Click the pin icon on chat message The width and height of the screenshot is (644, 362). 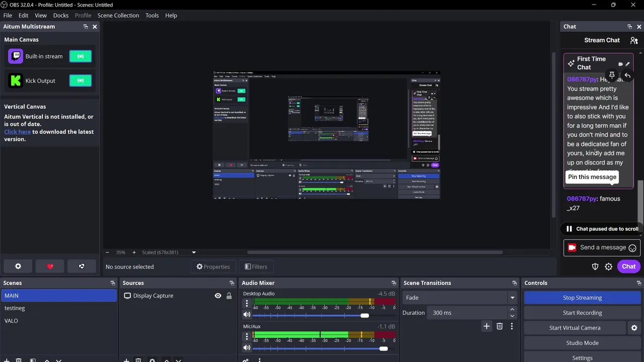pyautogui.click(x=612, y=75)
